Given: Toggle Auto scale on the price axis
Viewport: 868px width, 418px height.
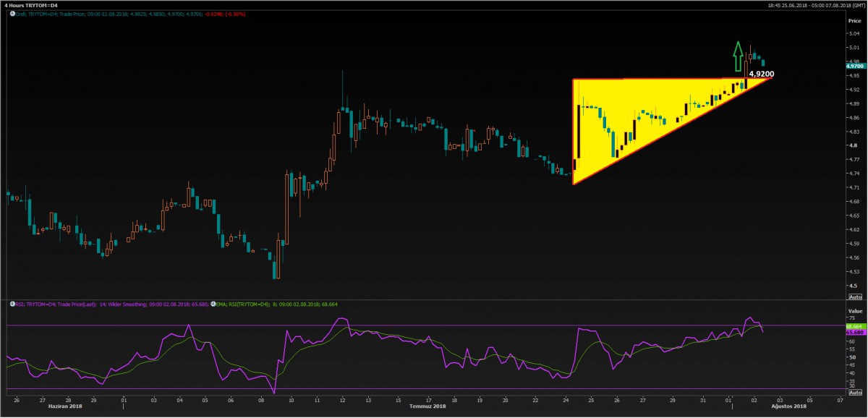Looking at the screenshot, I should 854,297.
